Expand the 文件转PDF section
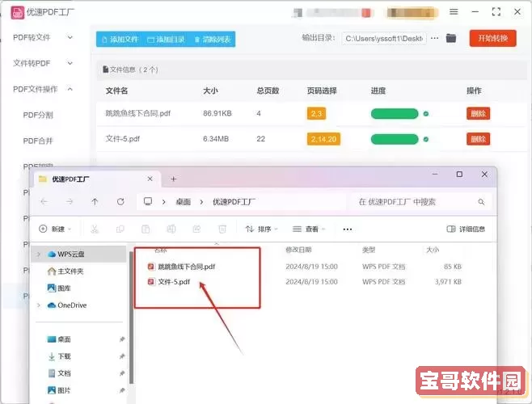The height and width of the screenshot is (404, 532). coord(42,63)
